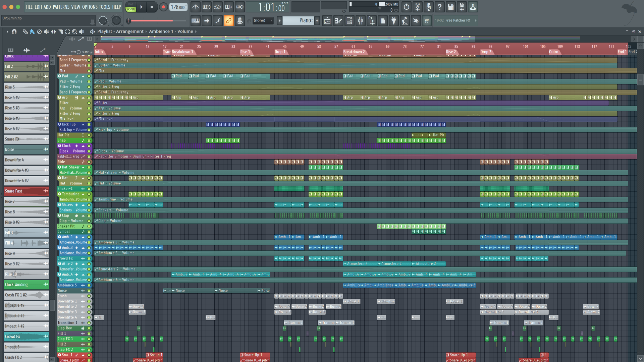Open the Channel rack view icon

[x=350, y=21]
